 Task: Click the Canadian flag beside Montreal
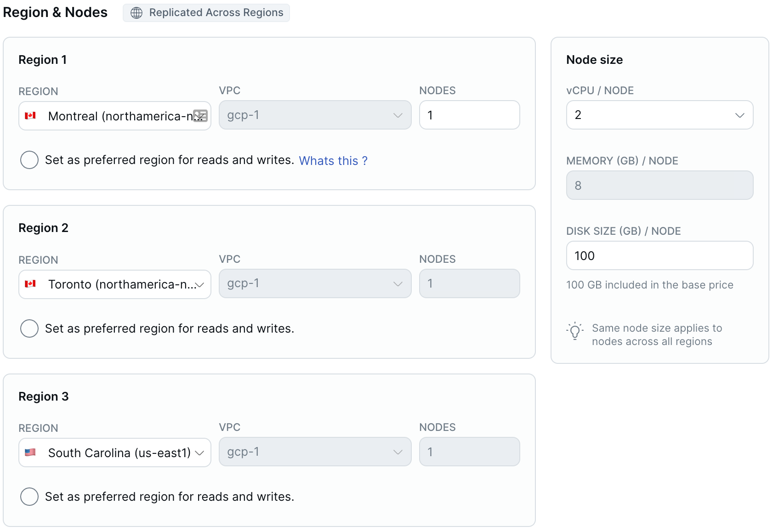[31, 116]
